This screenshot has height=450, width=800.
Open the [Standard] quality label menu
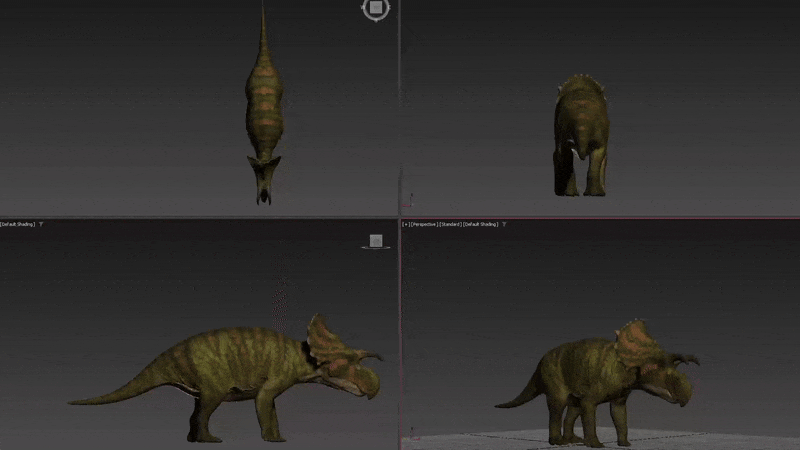[451, 224]
